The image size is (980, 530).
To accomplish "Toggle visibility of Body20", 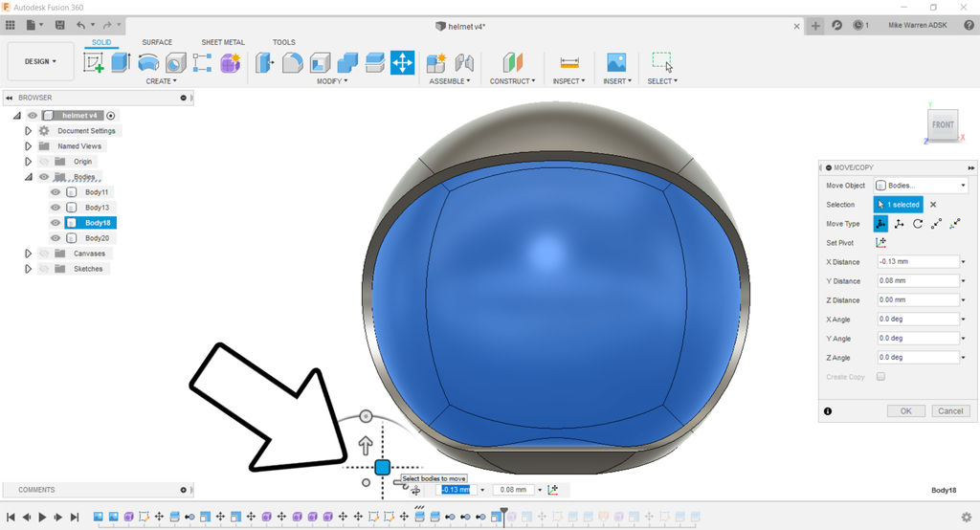I will (56, 238).
